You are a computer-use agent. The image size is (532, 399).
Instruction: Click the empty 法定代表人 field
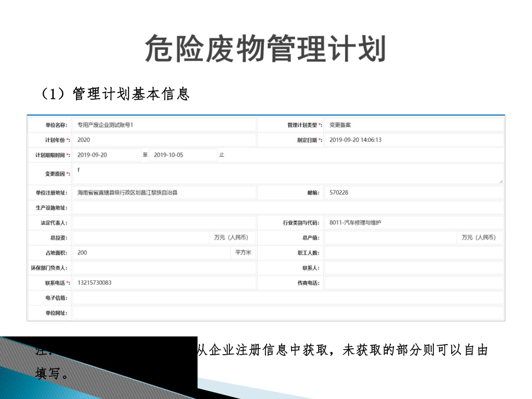[x=164, y=223]
